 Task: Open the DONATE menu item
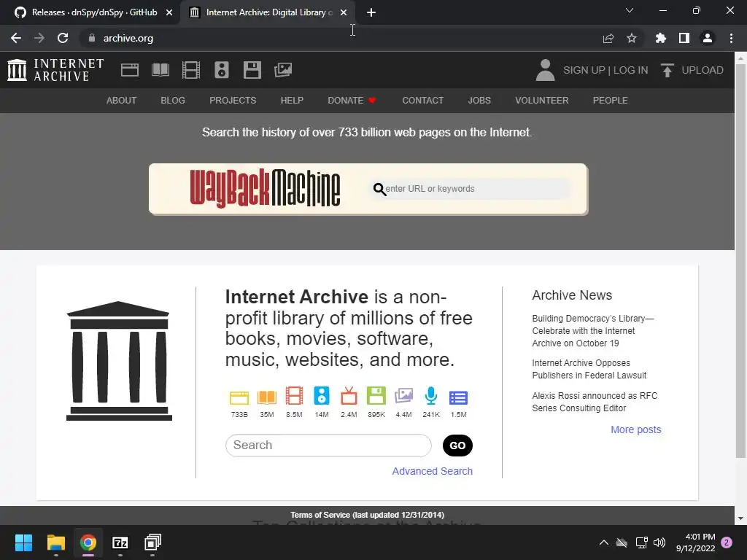[x=352, y=101]
